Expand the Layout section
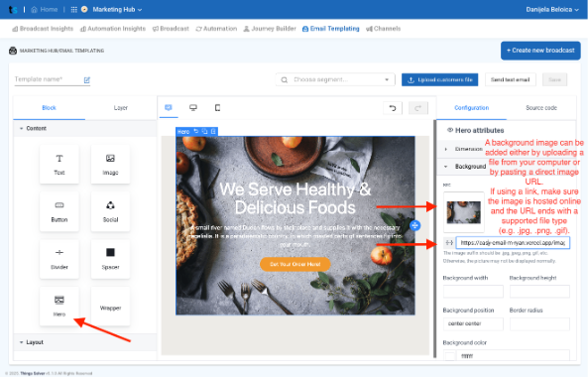Screen dimensions: 588x377 [85, 342]
